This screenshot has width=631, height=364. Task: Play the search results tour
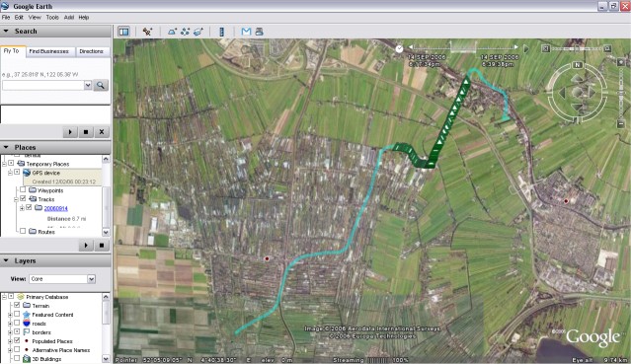(70, 132)
